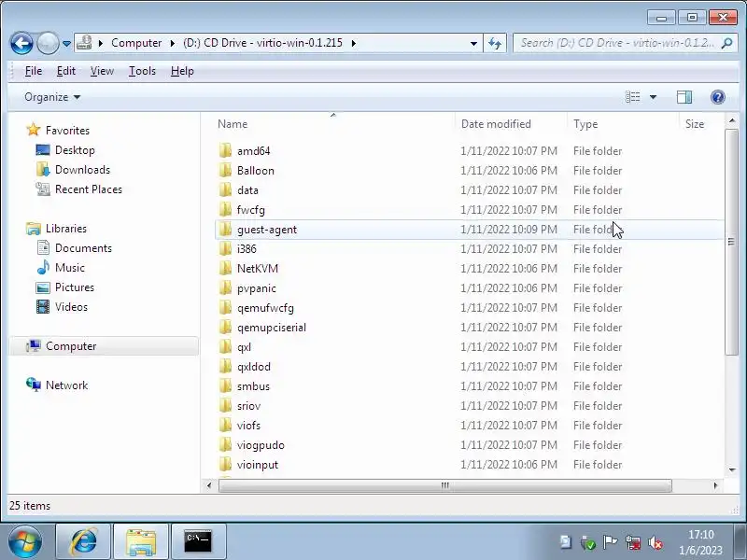Select Favorites in the navigation pane
Viewport: 747px width, 560px height.
click(x=67, y=131)
